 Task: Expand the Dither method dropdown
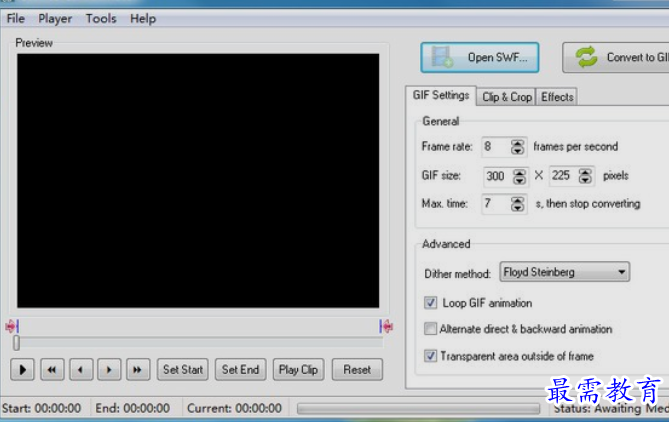point(621,272)
